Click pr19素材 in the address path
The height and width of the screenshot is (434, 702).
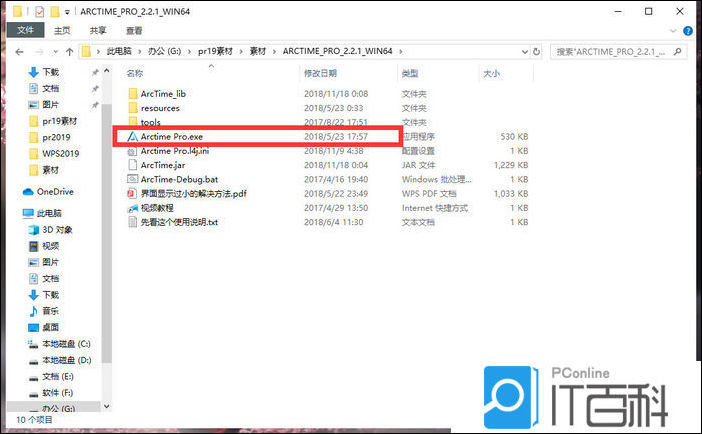click(x=215, y=52)
